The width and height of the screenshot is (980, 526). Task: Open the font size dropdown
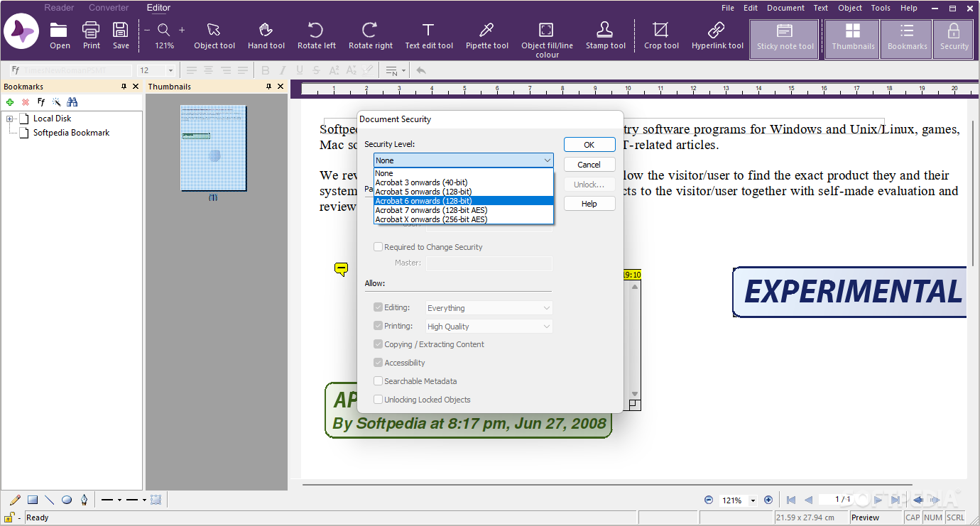click(170, 70)
